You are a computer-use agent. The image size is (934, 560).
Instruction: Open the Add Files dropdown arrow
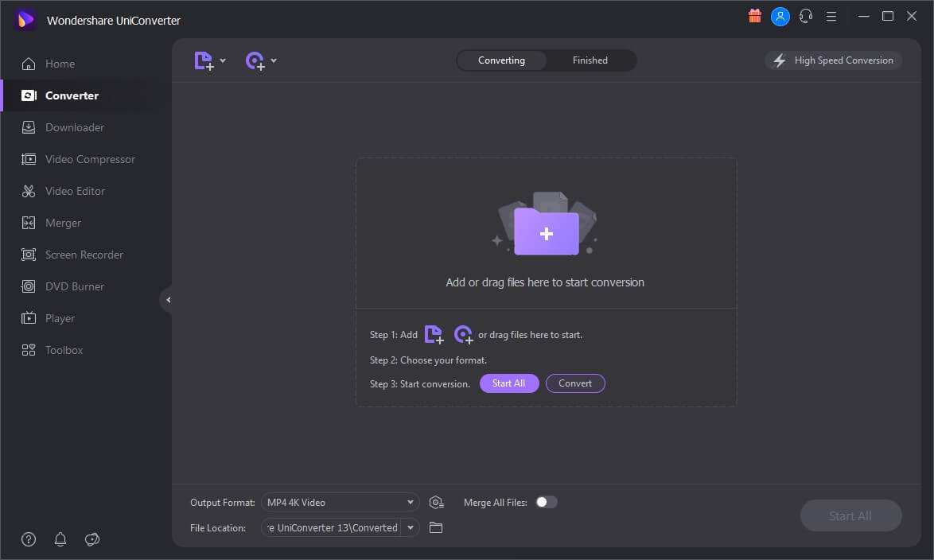223,60
